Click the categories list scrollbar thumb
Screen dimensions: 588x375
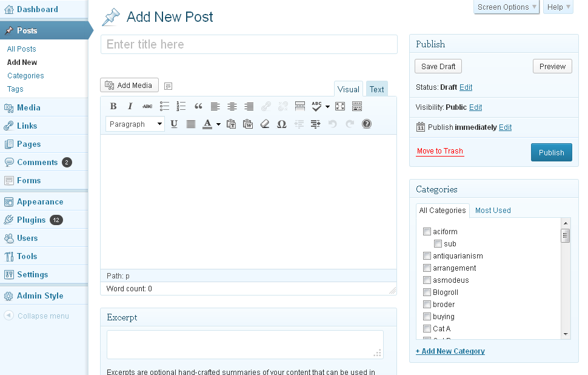[x=565, y=235]
